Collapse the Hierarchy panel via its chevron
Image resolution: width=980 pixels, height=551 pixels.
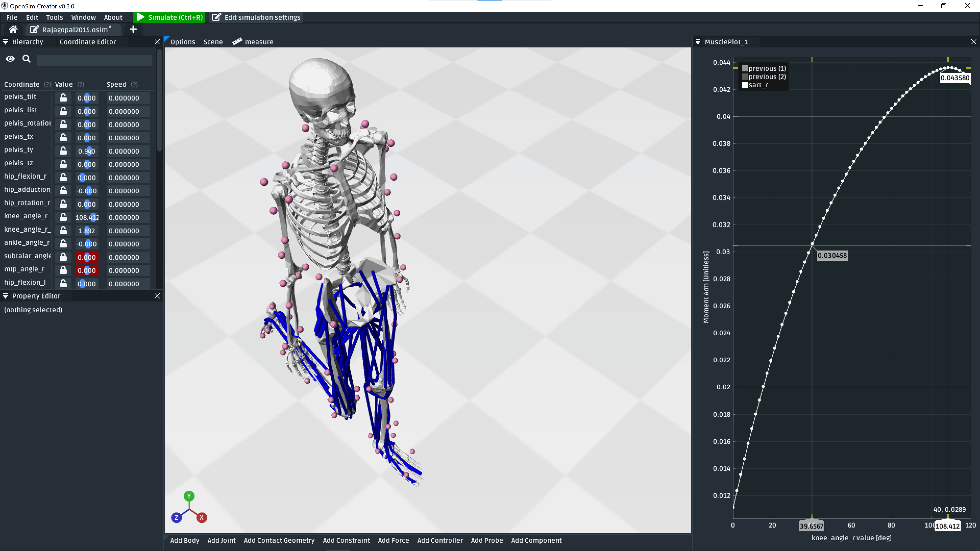[x=5, y=42]
